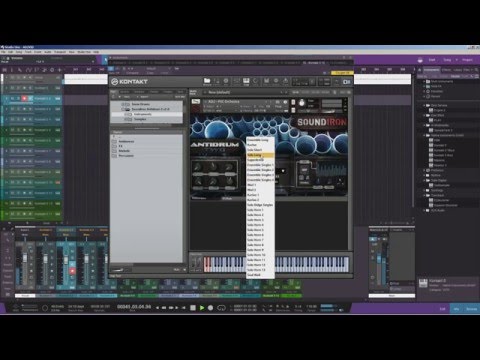Start playback with green Play button

click(202, 308)
